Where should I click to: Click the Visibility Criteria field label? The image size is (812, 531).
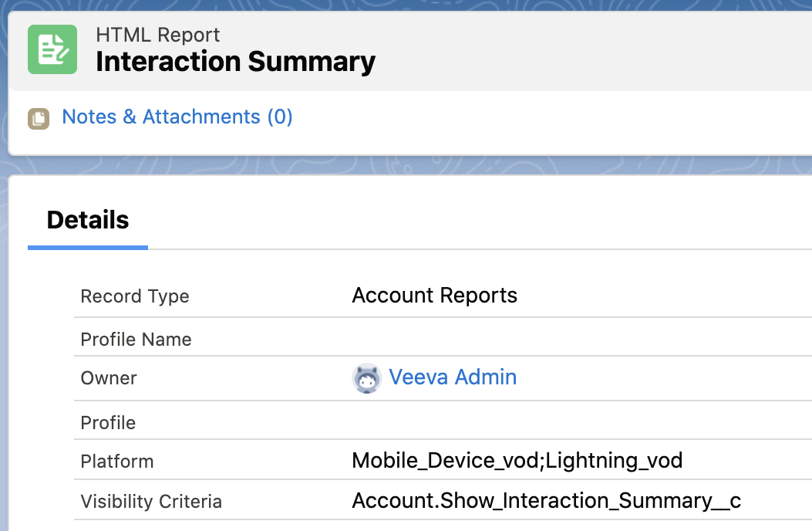151,502
